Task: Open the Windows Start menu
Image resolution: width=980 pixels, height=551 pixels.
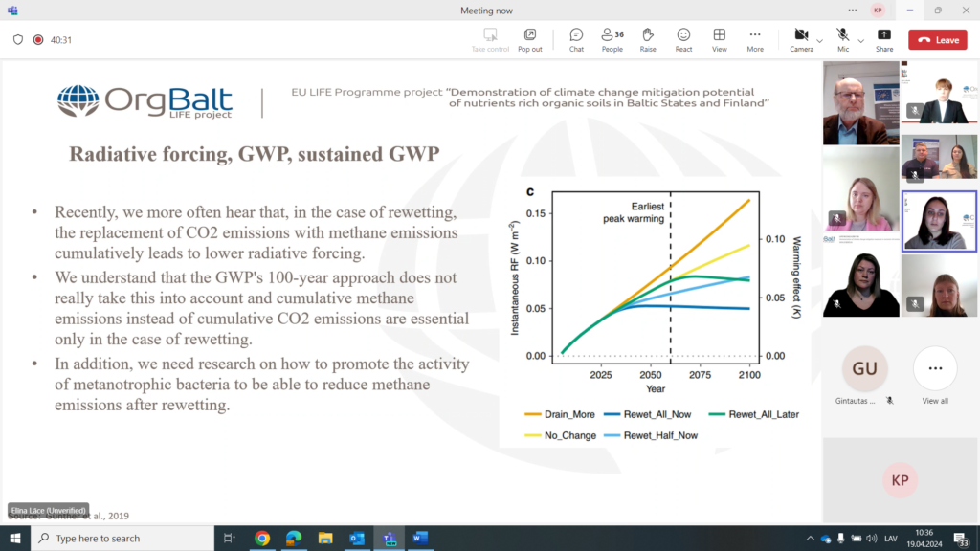Action: (15, 538)
